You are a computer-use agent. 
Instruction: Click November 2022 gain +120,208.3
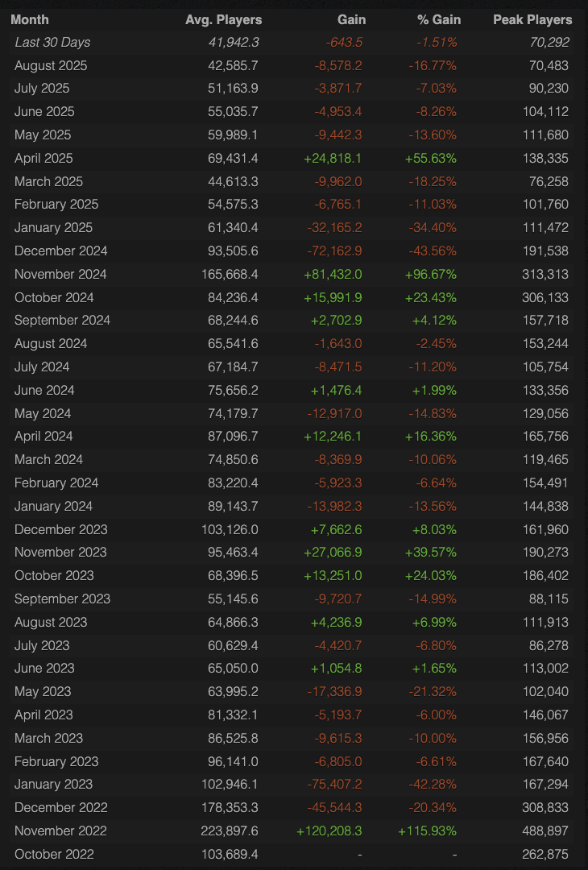pos(329,831)
